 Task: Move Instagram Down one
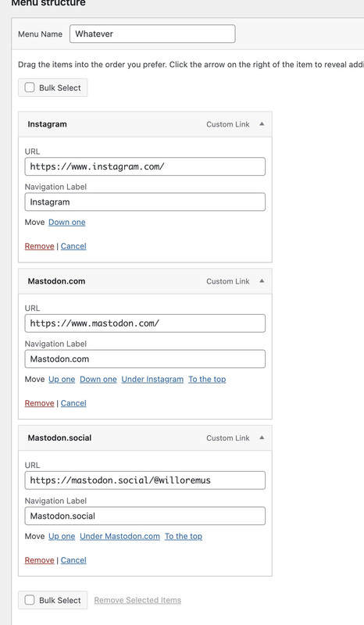67,223
